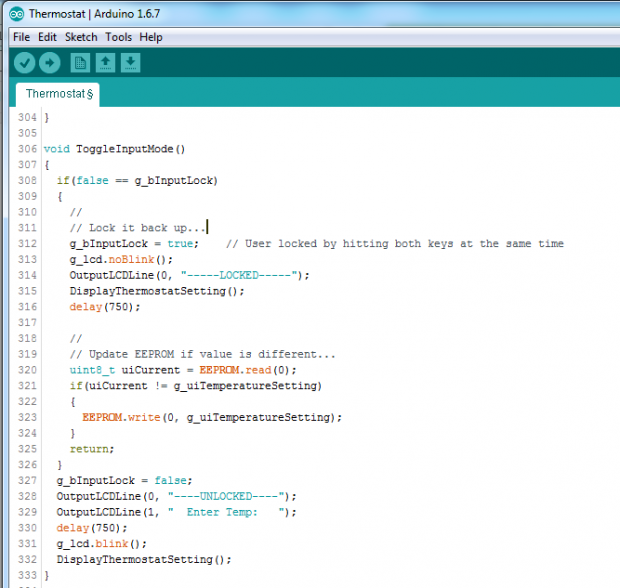Click the 'Enter Temp:' string on line 329
Viewport: 620px width, 588px height.
pyautogui.click(x=222, y=512)
